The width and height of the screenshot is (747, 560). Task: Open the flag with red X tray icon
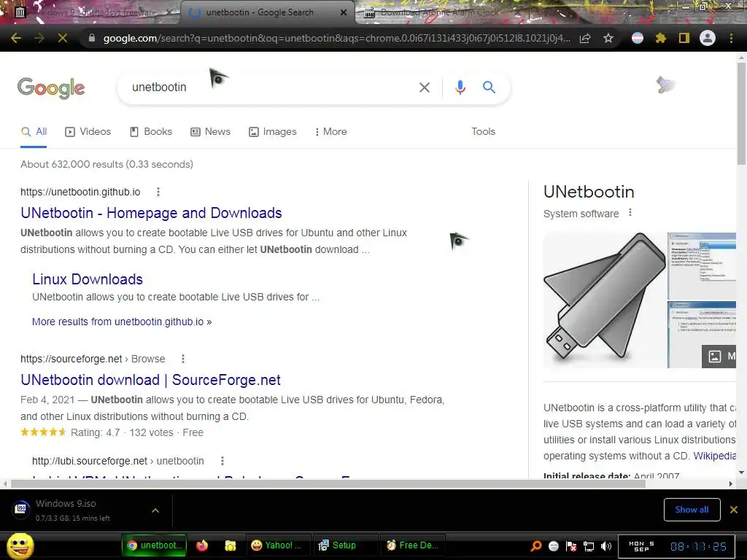pyautogui.click(x=571, y=545)
